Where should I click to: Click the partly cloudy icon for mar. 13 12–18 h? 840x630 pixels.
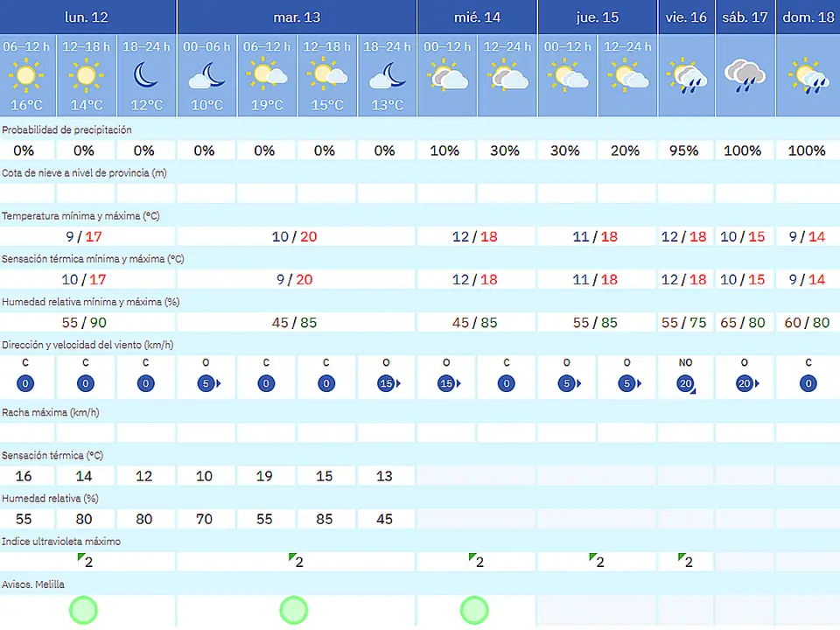[326, 73]
